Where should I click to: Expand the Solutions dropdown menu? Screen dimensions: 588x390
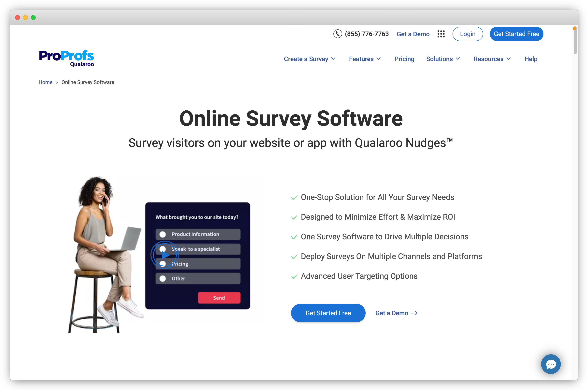point(443,59)
